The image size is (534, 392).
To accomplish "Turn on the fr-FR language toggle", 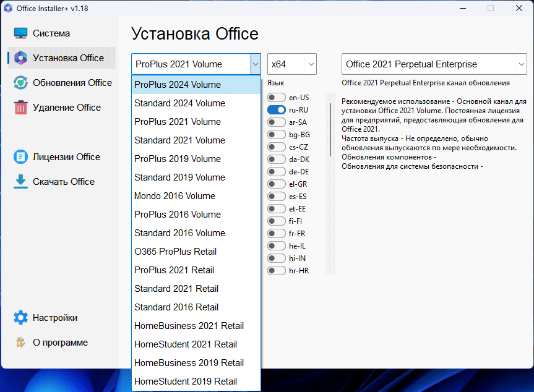I will click(x=276, y=234).
